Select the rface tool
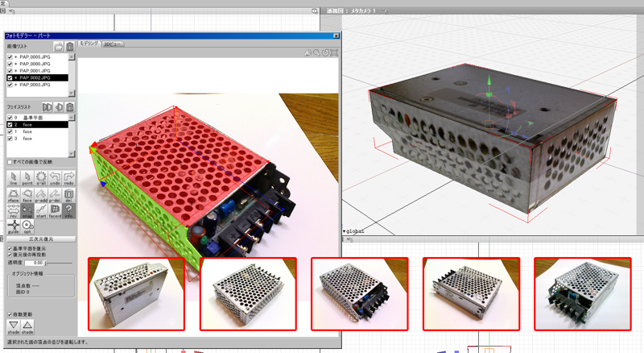Screen dimensions: 644x353 coord(13,195)
